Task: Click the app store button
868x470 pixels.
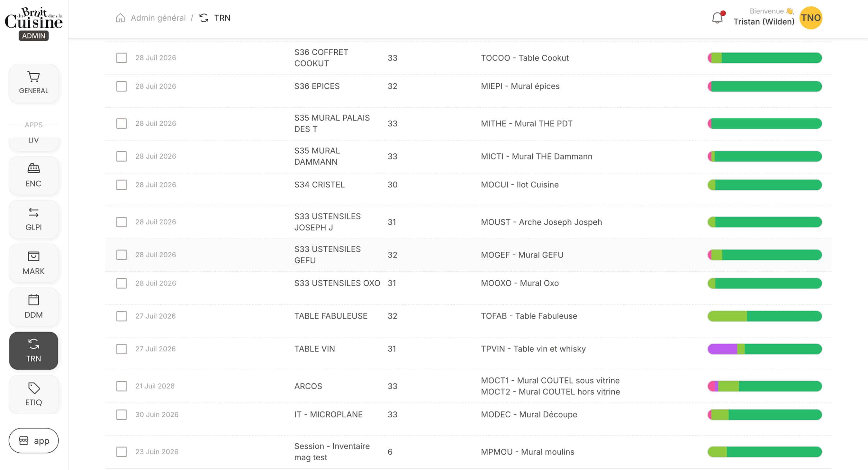Action: point(33,441)
